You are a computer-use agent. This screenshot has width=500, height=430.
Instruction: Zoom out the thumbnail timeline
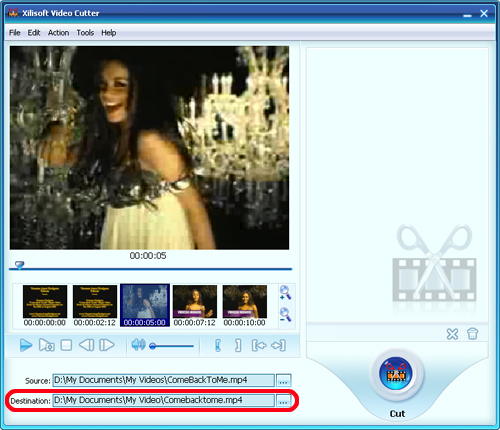(285, 315)
